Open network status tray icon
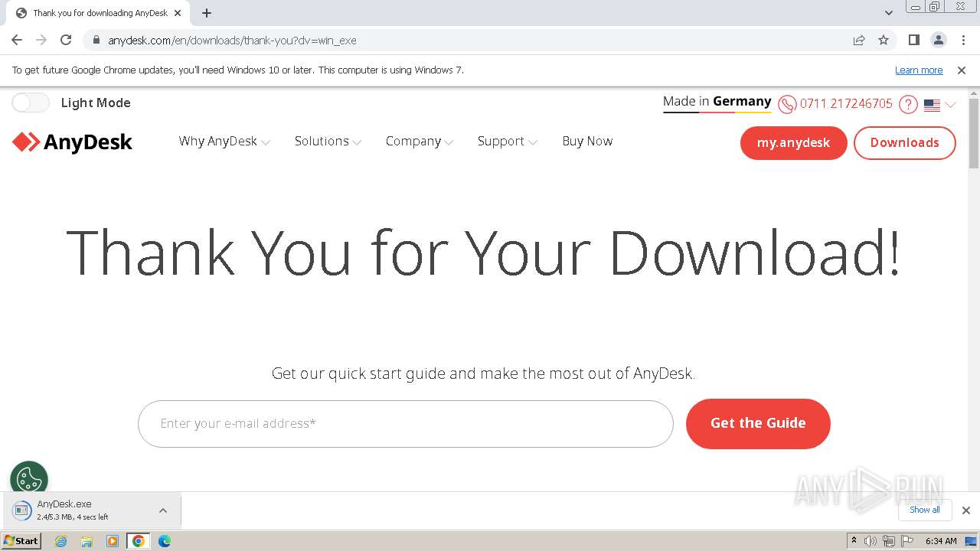The image size is (980, 551). point(889,541)
